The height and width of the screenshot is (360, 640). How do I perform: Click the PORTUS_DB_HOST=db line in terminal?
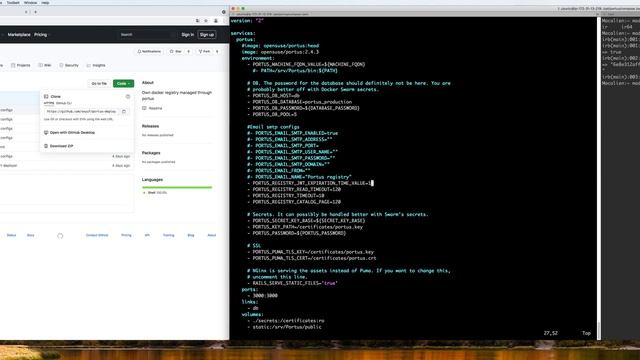(x=273, y=96)
